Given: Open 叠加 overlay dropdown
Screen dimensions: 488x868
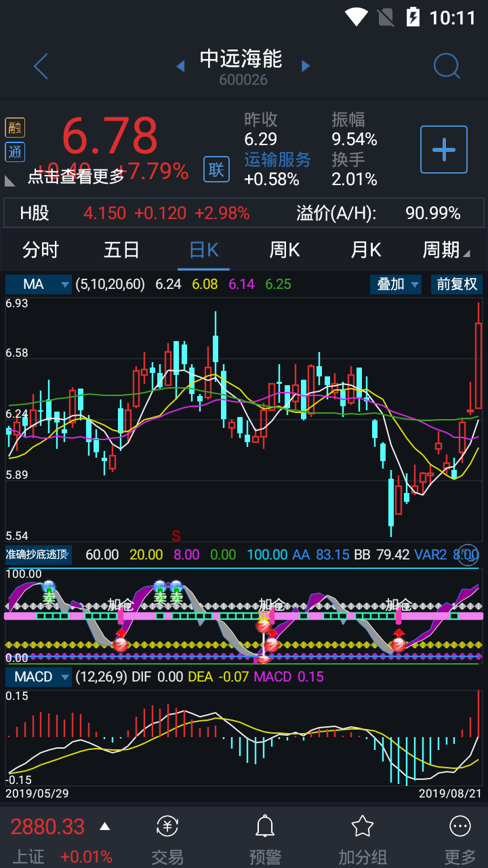Looking at the screenshot, I should pyautogui.click(x=396, y=284).
